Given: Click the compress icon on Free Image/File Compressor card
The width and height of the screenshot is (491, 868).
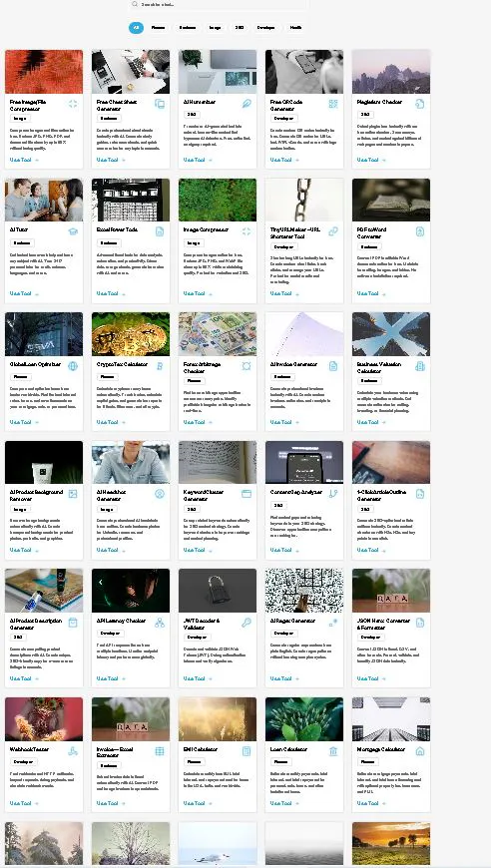Looking at the screenshot, I should (x=73, y=104).
